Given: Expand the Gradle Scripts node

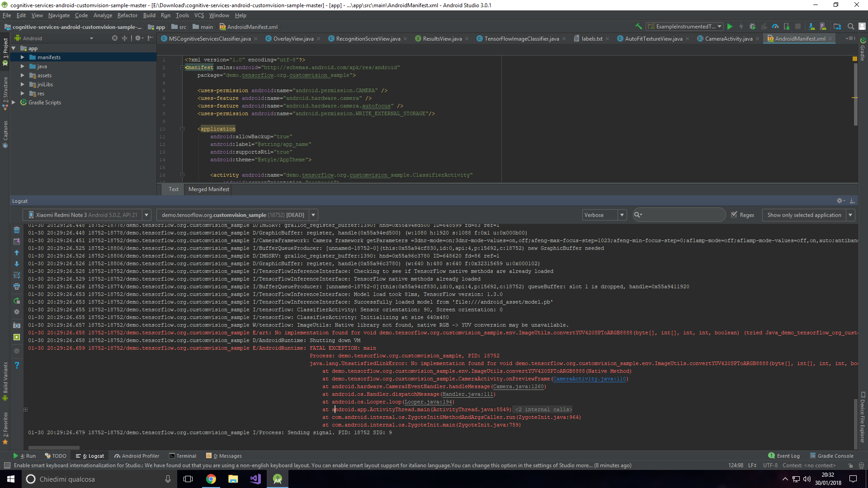Looking at the screenshot, I should tap(13, 102).
